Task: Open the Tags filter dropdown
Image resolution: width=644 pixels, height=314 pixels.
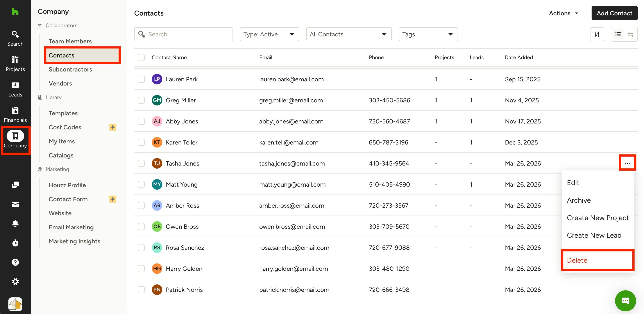Action: [x=428, y=34]
